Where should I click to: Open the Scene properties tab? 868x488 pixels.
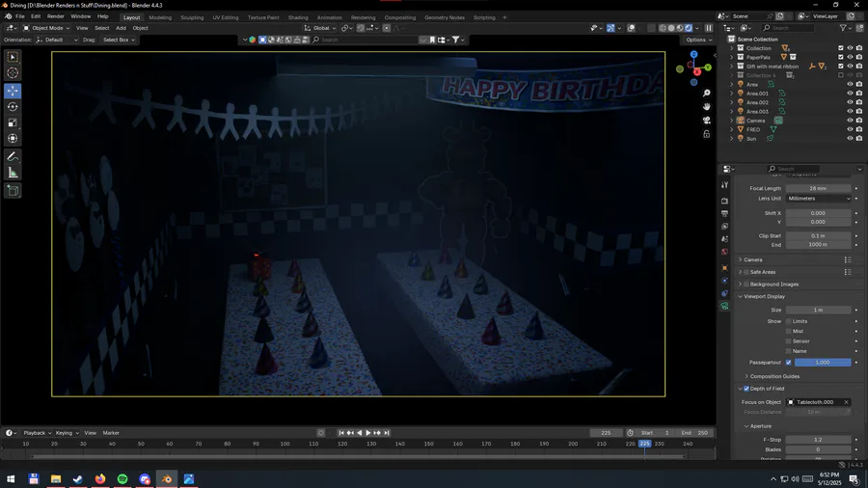point(724,239)
